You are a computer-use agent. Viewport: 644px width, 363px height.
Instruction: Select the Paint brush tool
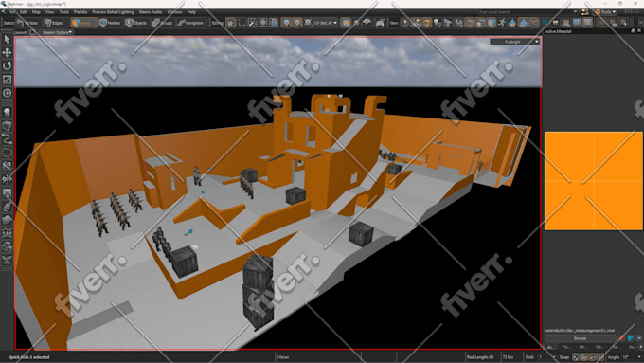[x=7, y=207]
